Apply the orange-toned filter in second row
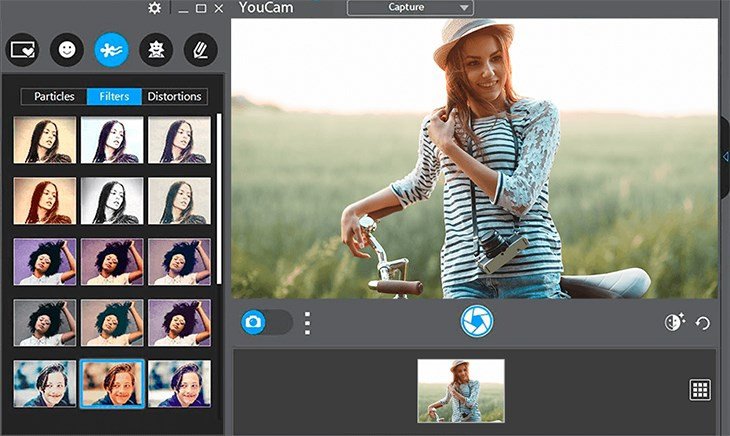Viewport: 730px width, 436px height. click(x=45, y=201)
